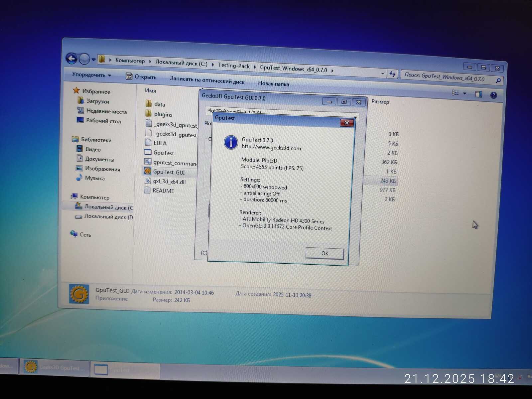Select Локальный диск (C:) in the address breadcrumb
The height and width of the screenshot is (399, 532).
click(x=181, y=63)
